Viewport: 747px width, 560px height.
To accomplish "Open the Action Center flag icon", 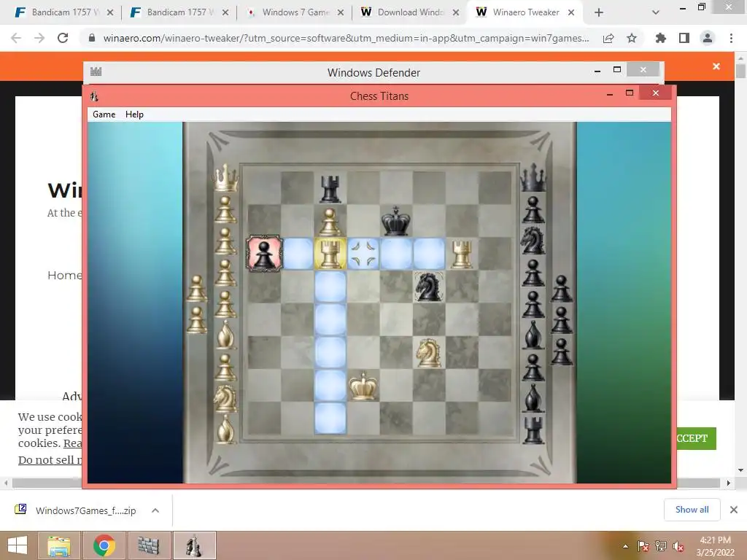I will 643,546.
